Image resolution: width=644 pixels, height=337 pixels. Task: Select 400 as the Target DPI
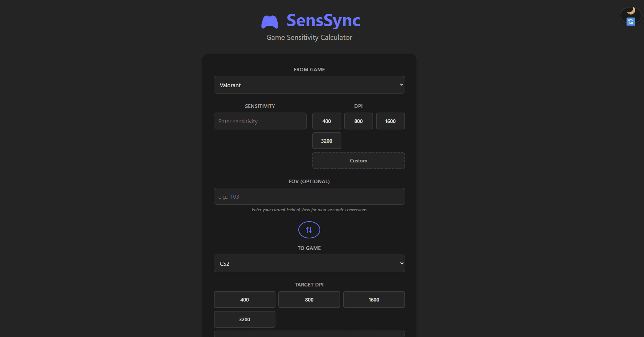[x=244, y=299]
